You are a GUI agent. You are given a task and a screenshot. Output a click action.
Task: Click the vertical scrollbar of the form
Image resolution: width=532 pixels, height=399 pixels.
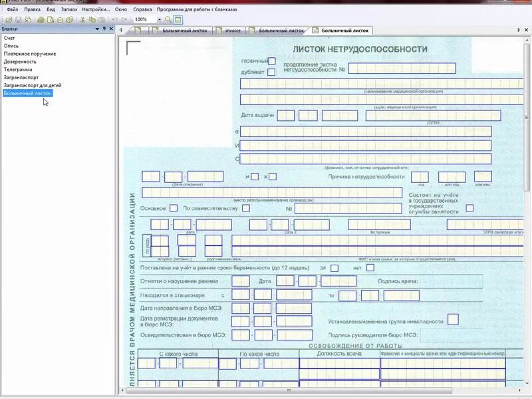(x=527, y=118)
